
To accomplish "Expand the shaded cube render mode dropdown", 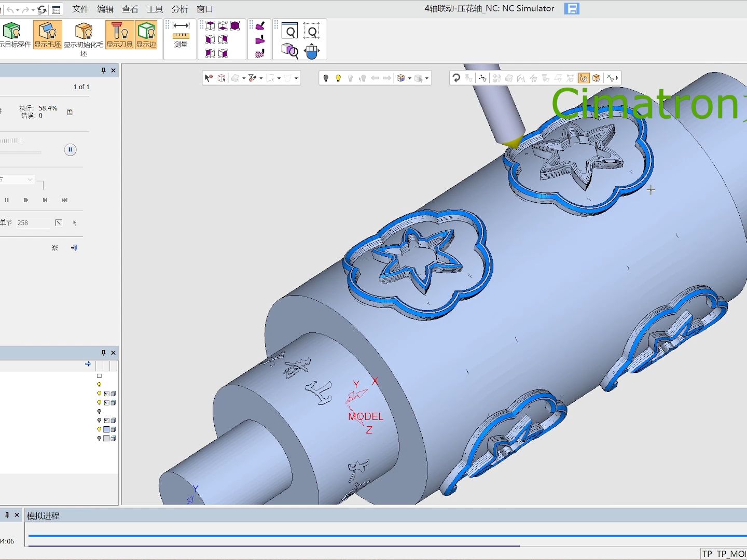I will (x=409, y=78).
